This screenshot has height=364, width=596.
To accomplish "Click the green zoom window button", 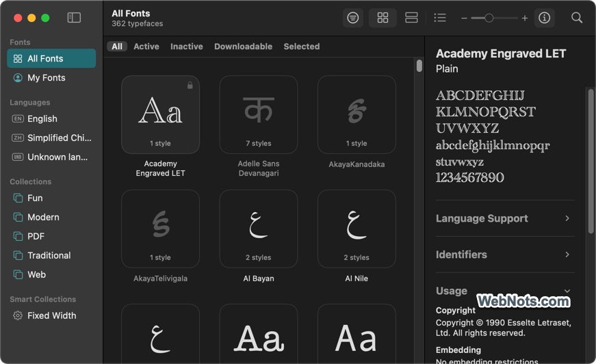I will (45, 18).
